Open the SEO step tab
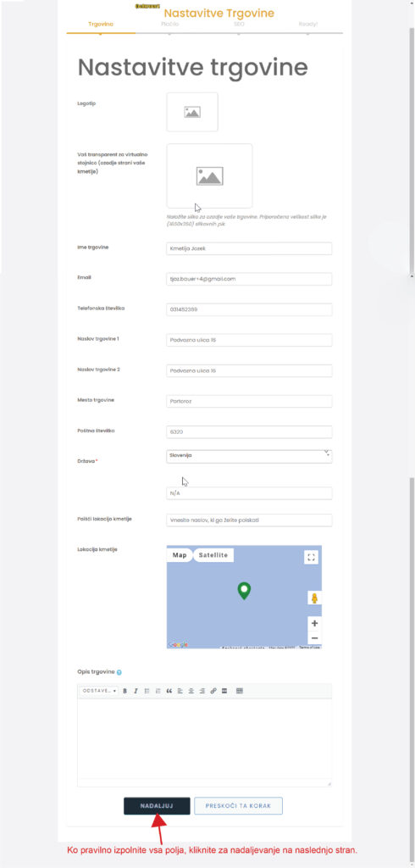The image size is (415, 868). pyautogui.click(x=239, y=25)
